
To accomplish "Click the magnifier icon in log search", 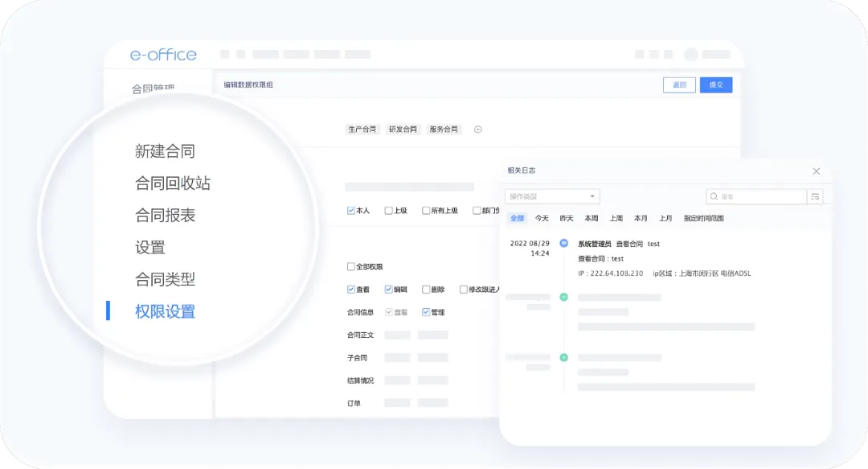I will click(714, 196).
